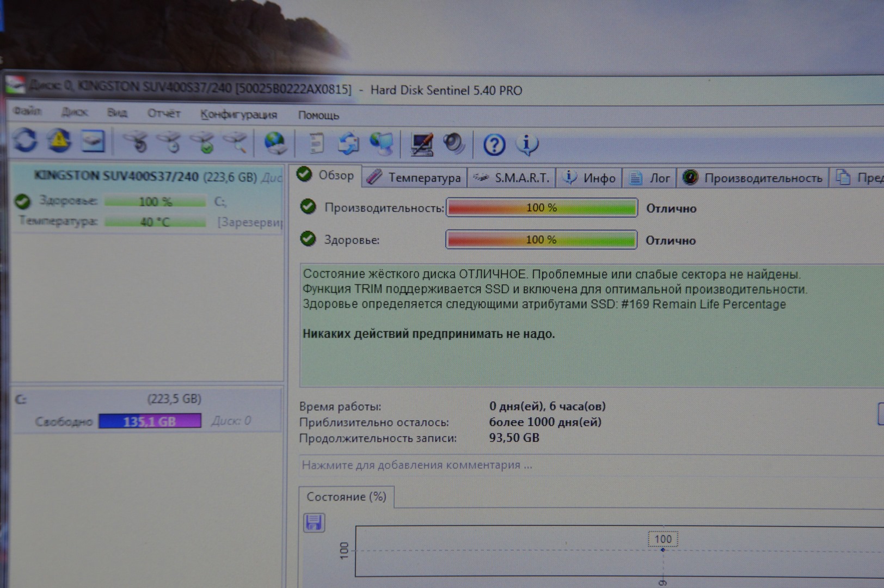Click the 'Отлично' label beside Производительность bar
884x588 pixels.
tap(671, 209)
